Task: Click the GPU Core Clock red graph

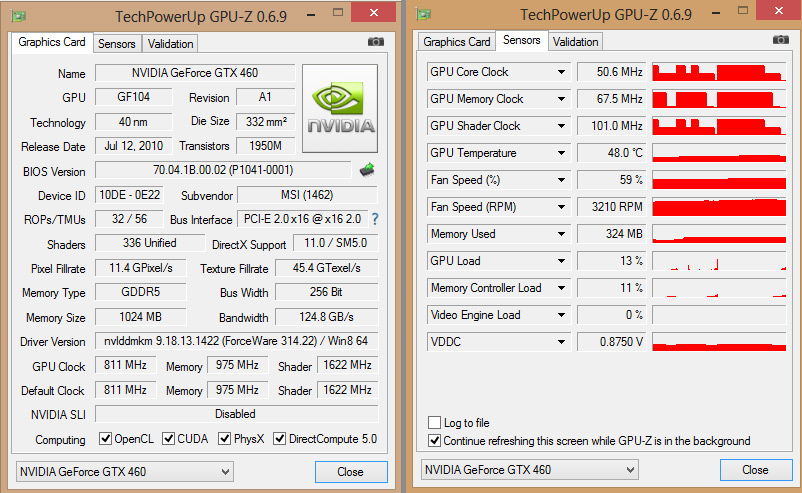Action: tap(719, 72)
